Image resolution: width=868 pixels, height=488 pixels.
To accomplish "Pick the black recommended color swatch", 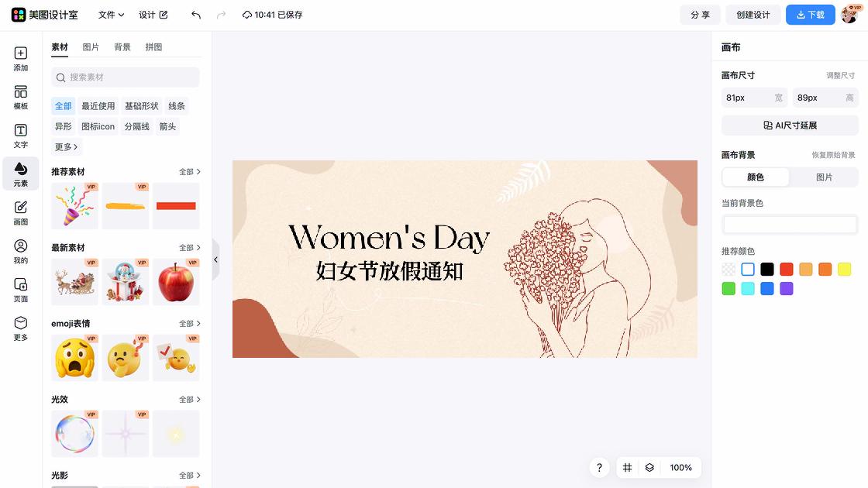I will (766, 270).
